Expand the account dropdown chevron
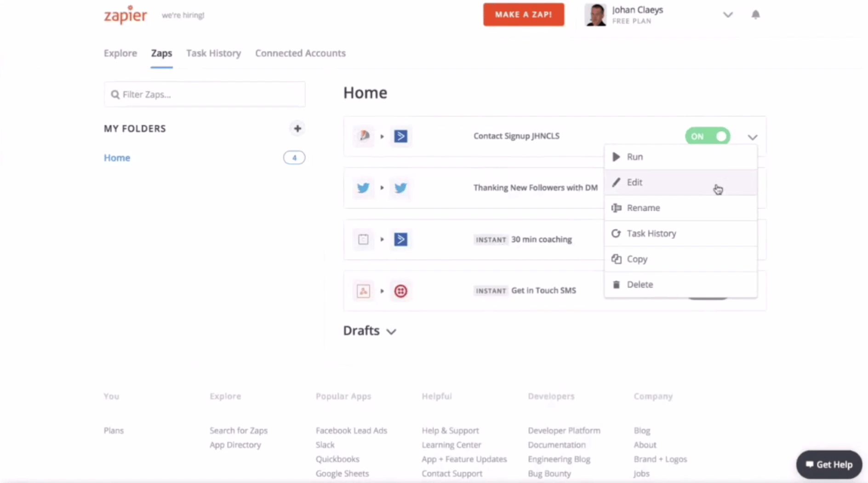This screenshot has width=868, height=483. click(728, 15)
